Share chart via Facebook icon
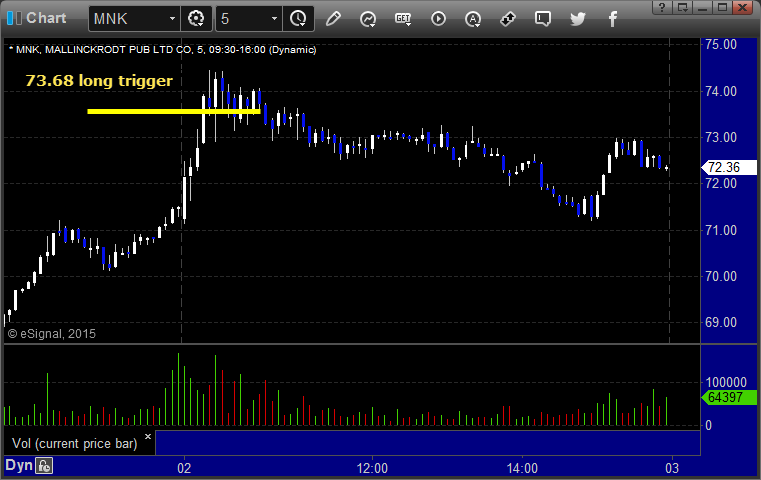Screen dimensions: 761x480 click(x=612, y=19)
